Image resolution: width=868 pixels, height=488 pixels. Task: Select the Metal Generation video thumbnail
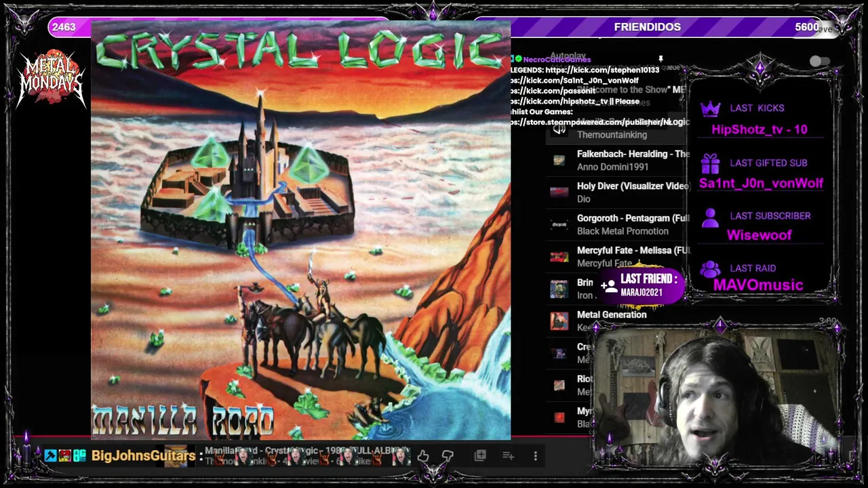pyautogui.click(x=559, y=321)
